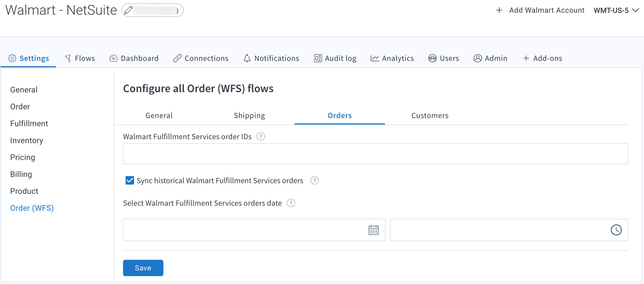Click the Audit log icon
The image size is (644, 284).
[318, 58]
